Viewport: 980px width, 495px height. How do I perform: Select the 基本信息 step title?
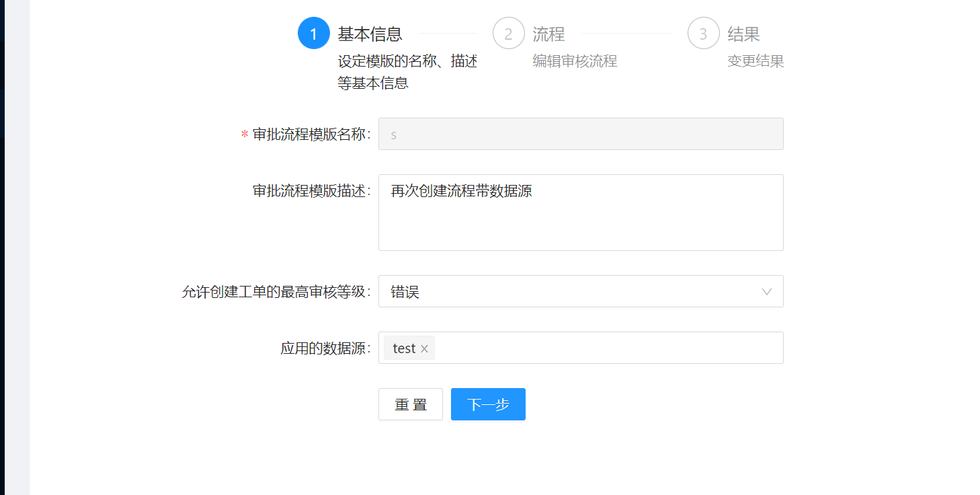[x=370, y=34]
